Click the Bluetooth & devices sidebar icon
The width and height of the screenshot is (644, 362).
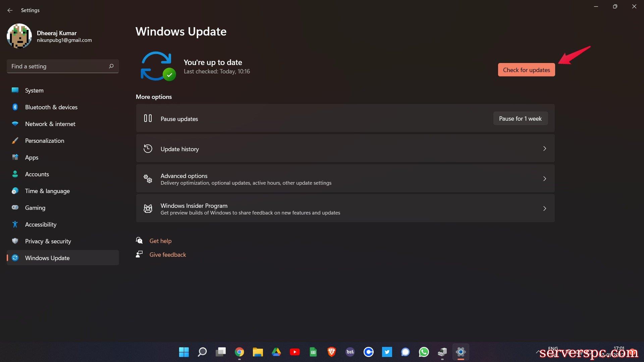[15, 107]
